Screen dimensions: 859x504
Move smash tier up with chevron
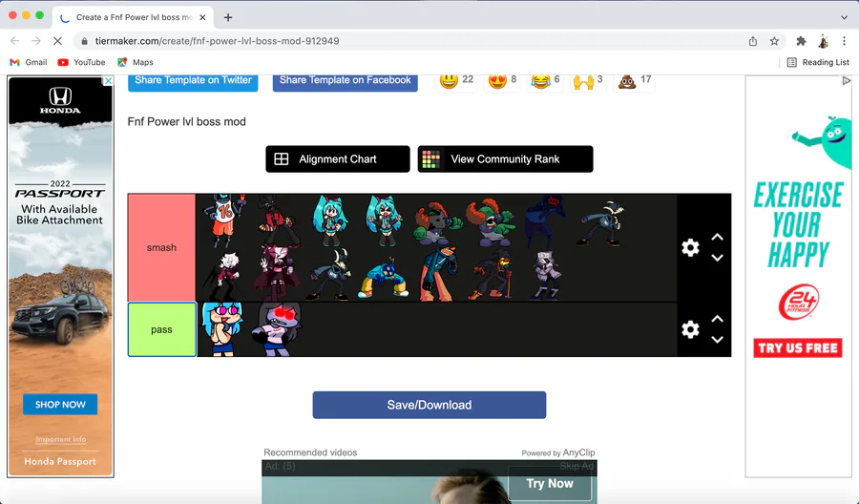pyautogui.click(x=717, y=238)
